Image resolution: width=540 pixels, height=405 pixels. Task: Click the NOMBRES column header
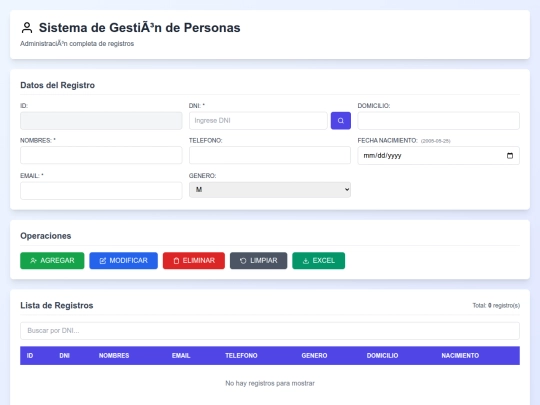pos(114,355)
